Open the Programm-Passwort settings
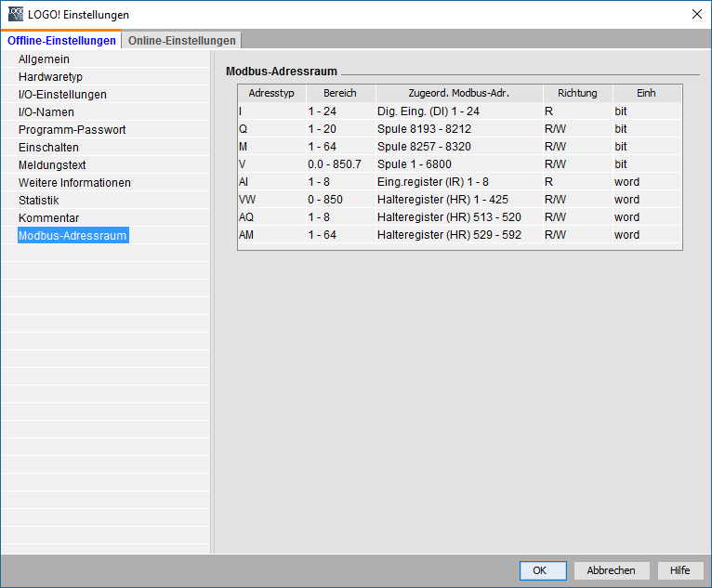712x588 pixels. [x=72, y=130]
